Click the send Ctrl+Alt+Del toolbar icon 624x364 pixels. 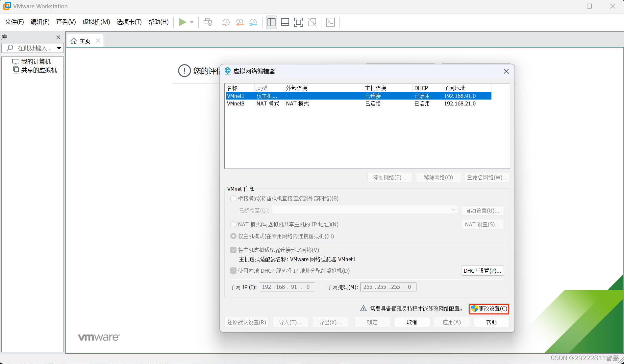pyautogui.click(x=208, y=22)
